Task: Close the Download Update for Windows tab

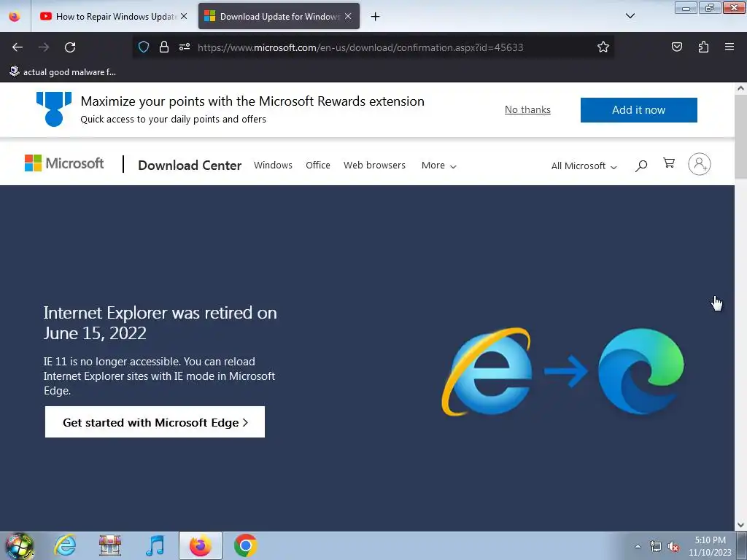Action: tap(348, 16)
